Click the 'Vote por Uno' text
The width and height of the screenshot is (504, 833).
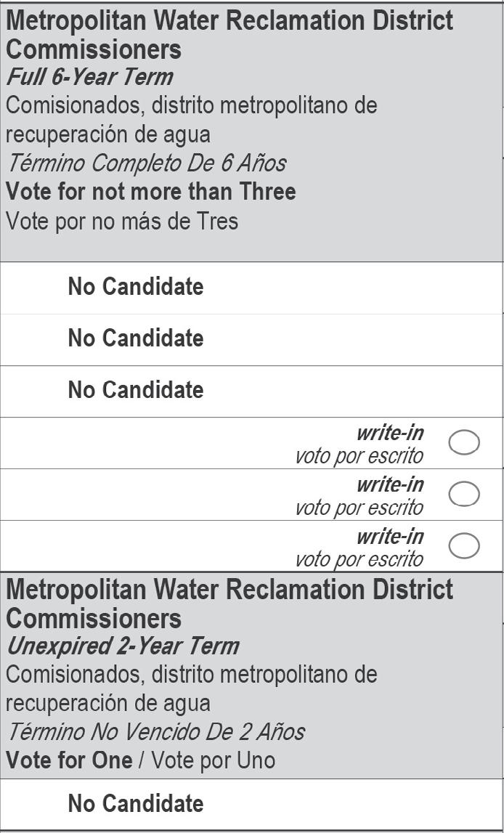click(213, 760)
